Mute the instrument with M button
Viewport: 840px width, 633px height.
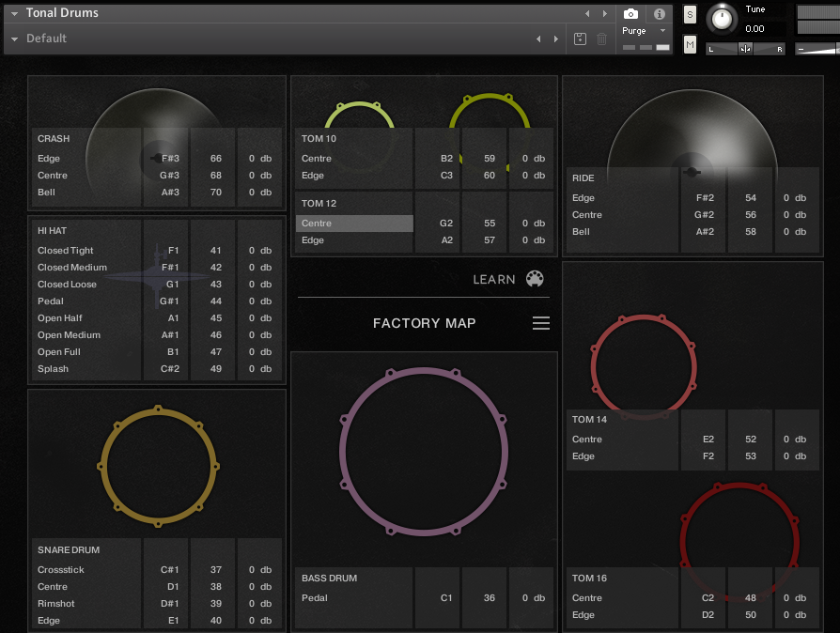tap(690, 44)
